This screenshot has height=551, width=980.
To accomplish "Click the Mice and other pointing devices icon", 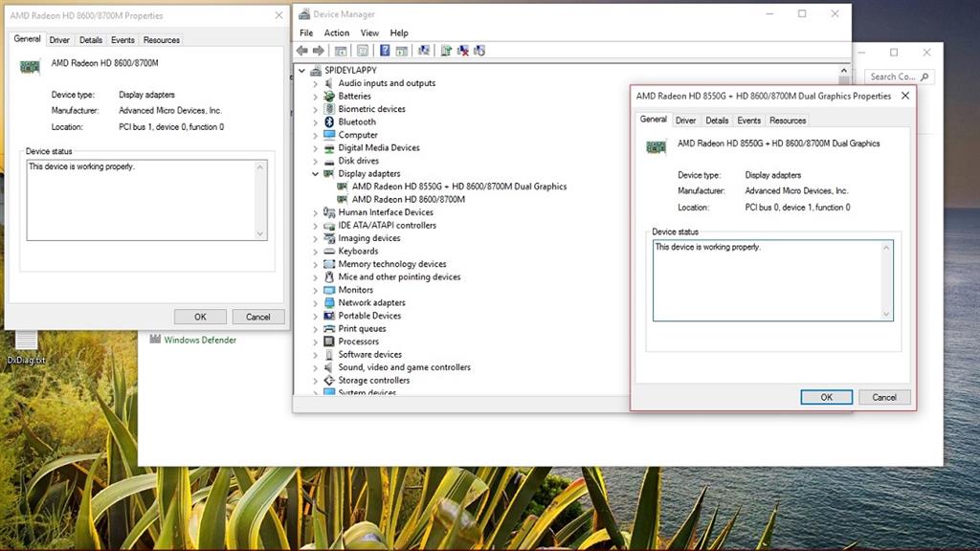I will (329, 276).
